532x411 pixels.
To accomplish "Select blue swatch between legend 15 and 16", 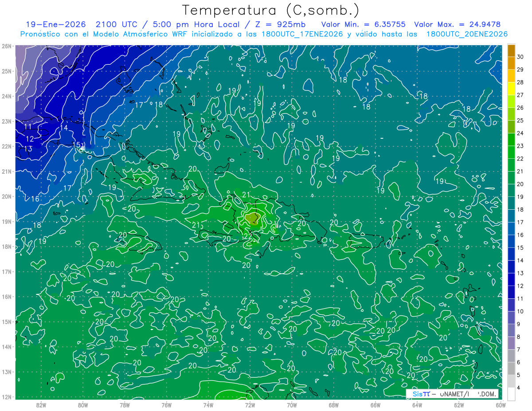I will click(511, 241).
